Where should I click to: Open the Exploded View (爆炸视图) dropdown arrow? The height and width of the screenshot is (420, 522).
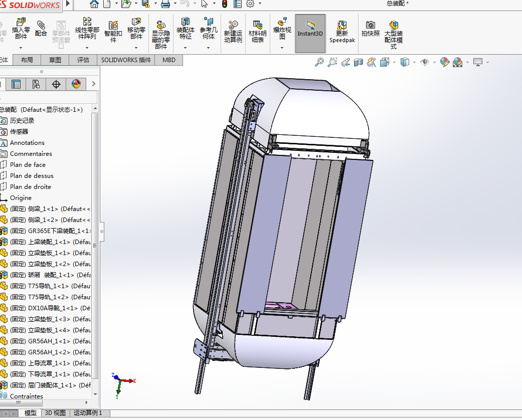[x=282, y=48]
